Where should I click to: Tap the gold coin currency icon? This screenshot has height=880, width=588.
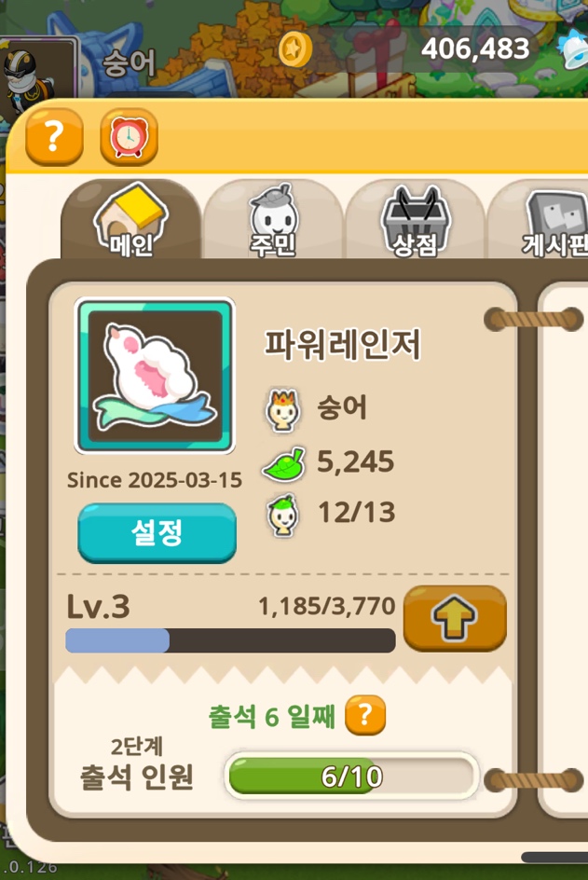pyautogui.click(x=295, y=49)
